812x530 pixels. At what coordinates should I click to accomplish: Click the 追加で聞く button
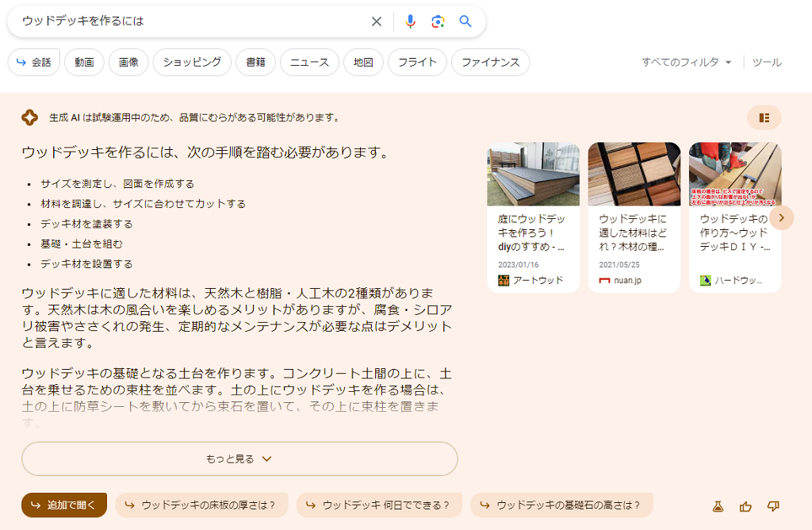click(64, 505)
